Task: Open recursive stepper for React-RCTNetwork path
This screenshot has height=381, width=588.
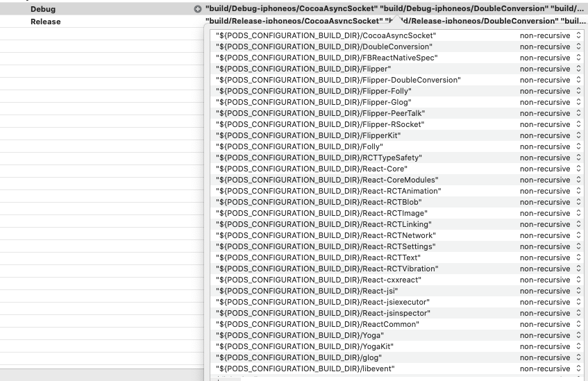Action: pyautogui.click(x=578, y=235)
